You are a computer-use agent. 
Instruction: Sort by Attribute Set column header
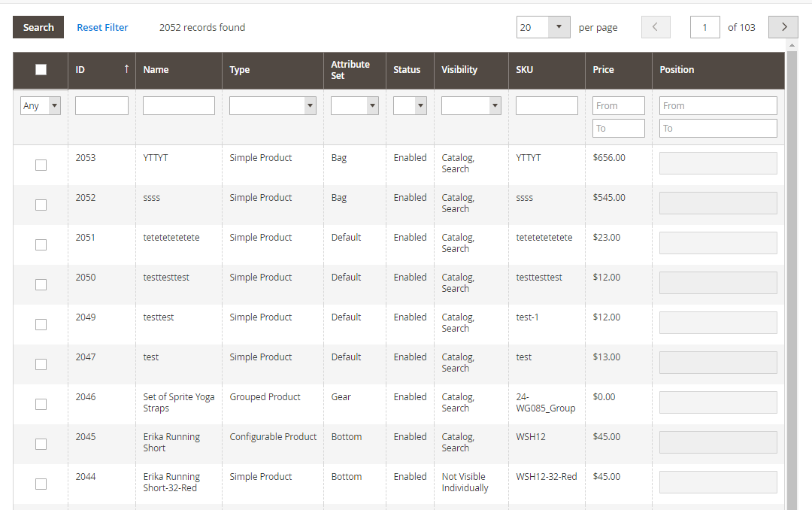click(x=355, y=70)
